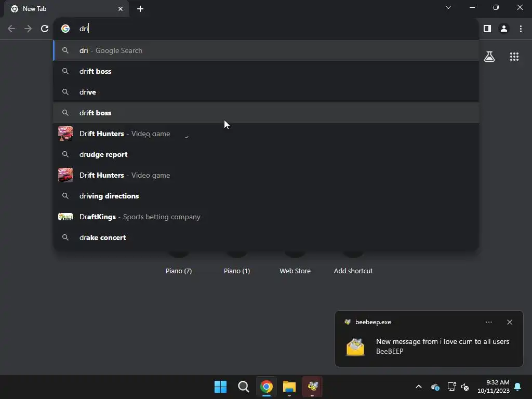Click the OneDrive cloud tray icon
This screenshot has height=399, width=532.
(435, 387)
